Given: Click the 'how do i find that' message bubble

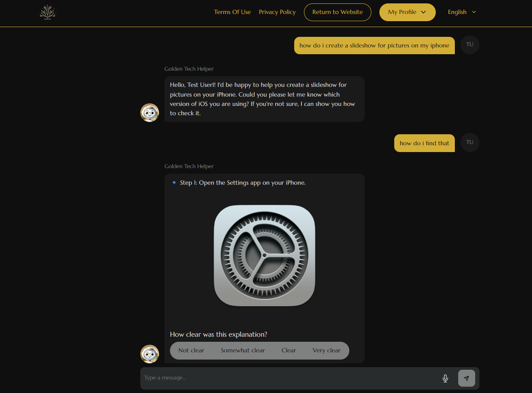Looking at the screenshot, I should pyautogui.click(x=424, y=143).
